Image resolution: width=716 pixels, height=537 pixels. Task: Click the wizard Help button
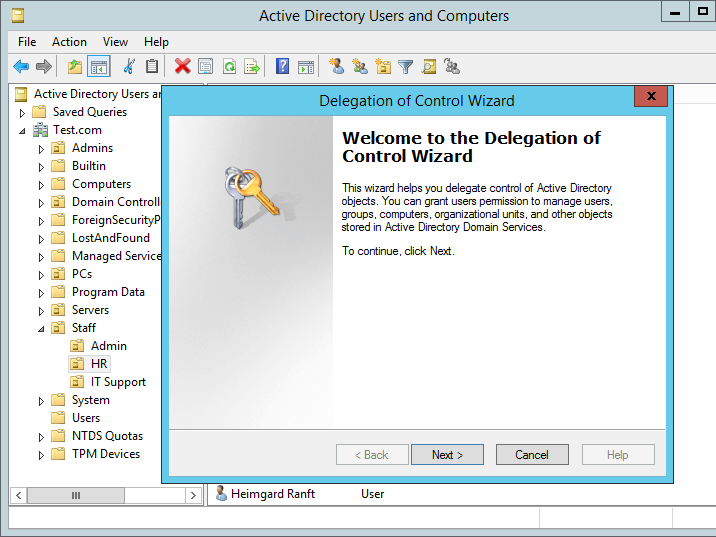pyautogui.click(x=618, y=455)
